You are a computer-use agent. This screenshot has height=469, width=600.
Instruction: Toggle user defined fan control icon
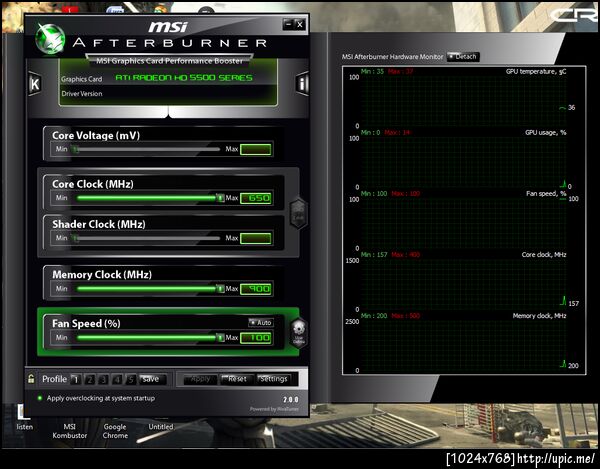(298, 332)
